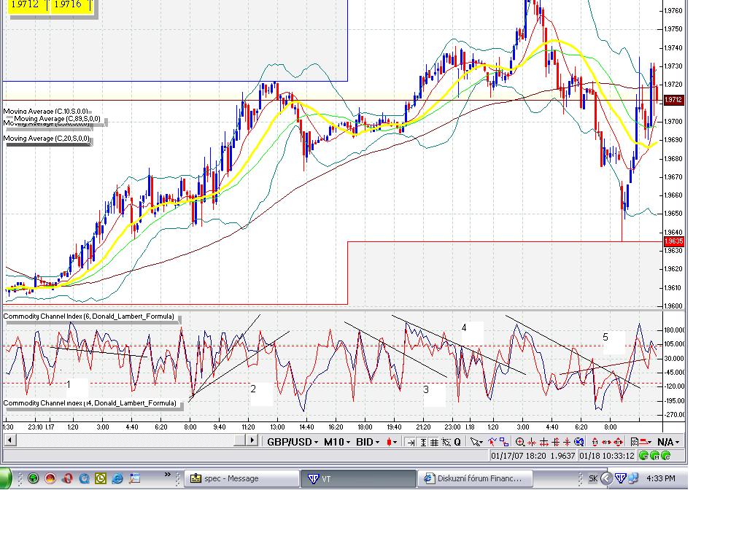Click the green C status indicator

point(666,456)
